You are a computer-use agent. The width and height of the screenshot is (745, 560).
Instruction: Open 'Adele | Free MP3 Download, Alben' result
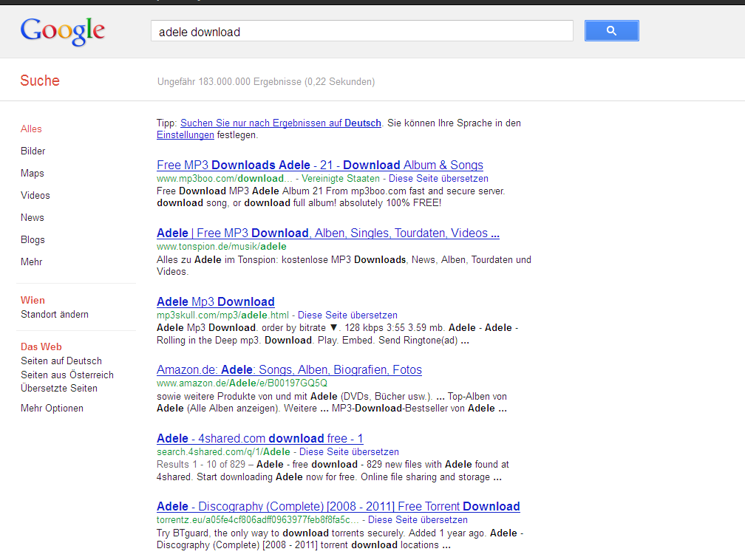tap(328, 233)
